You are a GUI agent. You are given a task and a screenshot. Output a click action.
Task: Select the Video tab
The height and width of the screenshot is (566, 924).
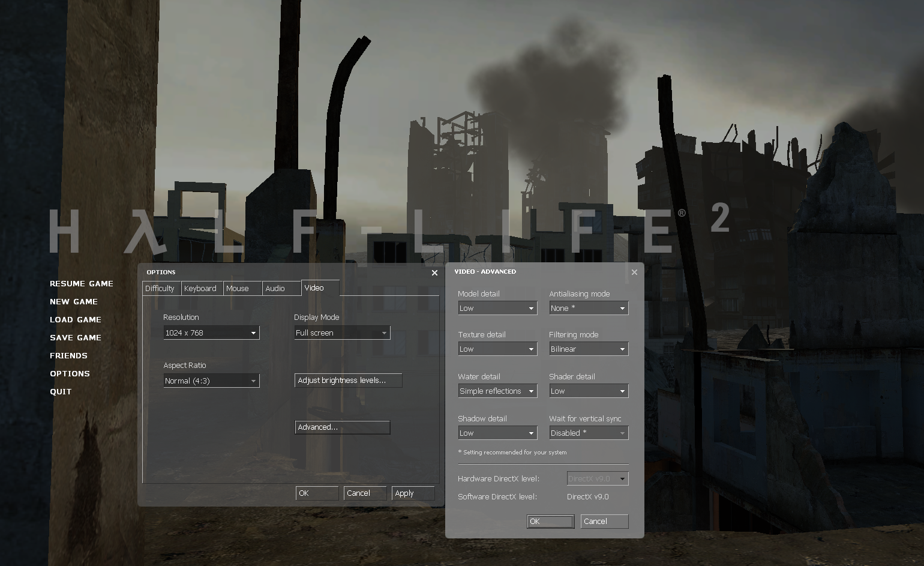pos(320,288)
